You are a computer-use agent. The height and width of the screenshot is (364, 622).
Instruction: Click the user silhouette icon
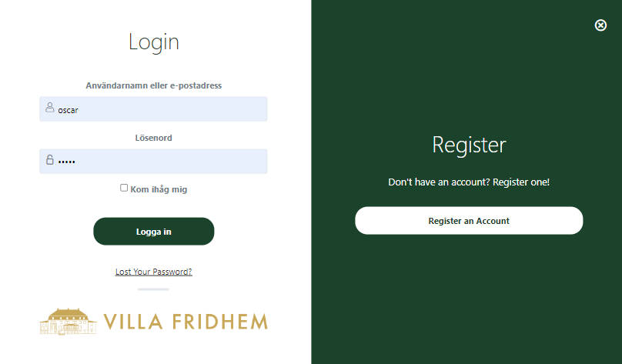click(x=50, y=109)
